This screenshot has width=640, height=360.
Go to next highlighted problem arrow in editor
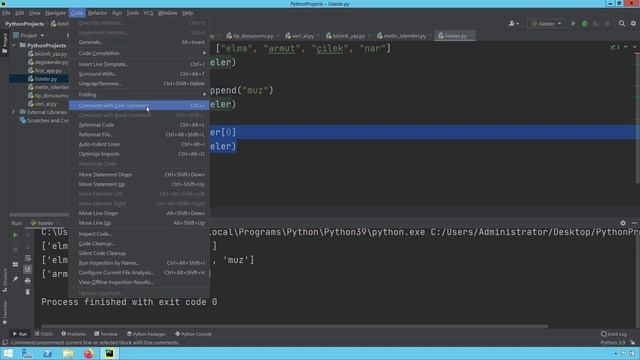tap(634, 47)
